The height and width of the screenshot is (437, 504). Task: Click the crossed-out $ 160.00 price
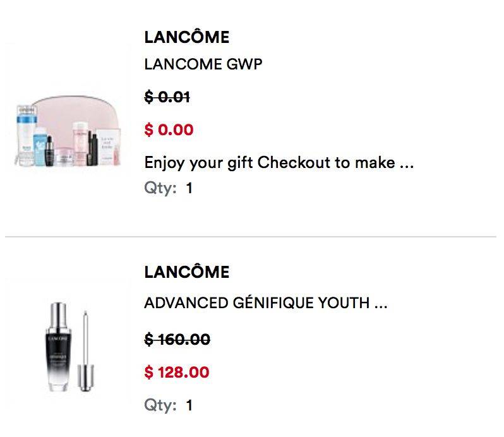tap(177, 339)
